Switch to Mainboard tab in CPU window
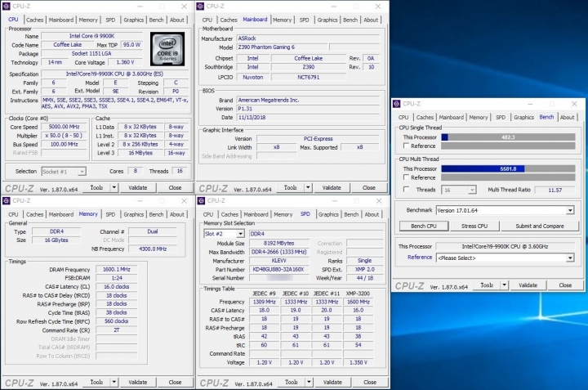 tap(60, 20)
